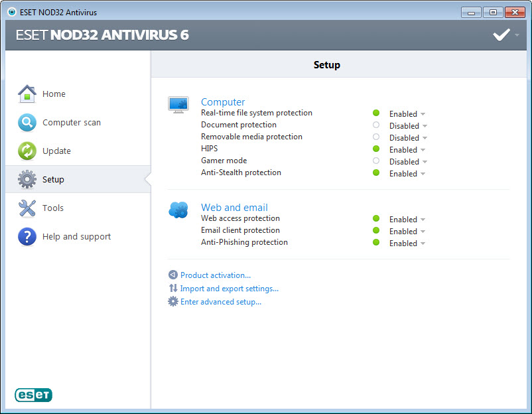
Task: Open the Web and email heading link
Action: coord(234,208)
